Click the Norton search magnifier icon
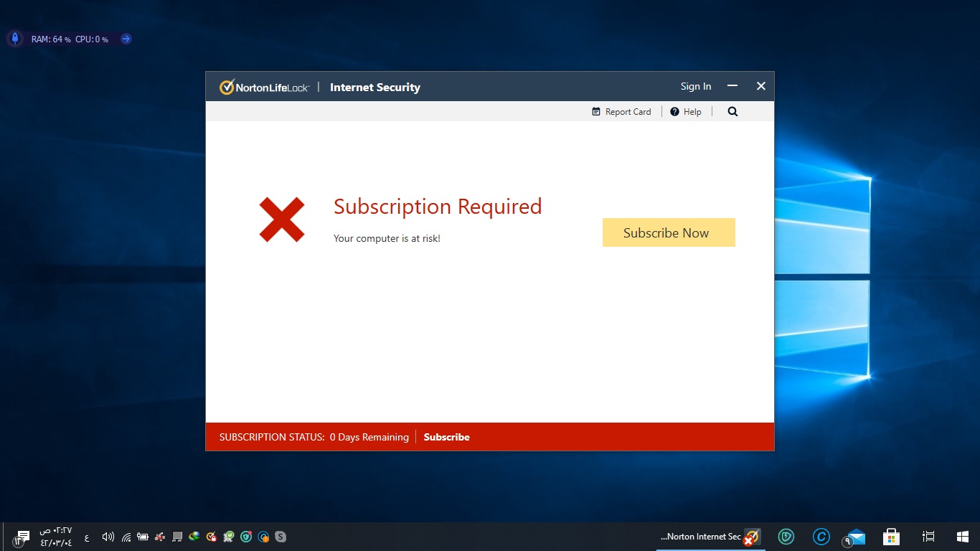This screenshot has width=980, height=551. [x=732, y=111]
